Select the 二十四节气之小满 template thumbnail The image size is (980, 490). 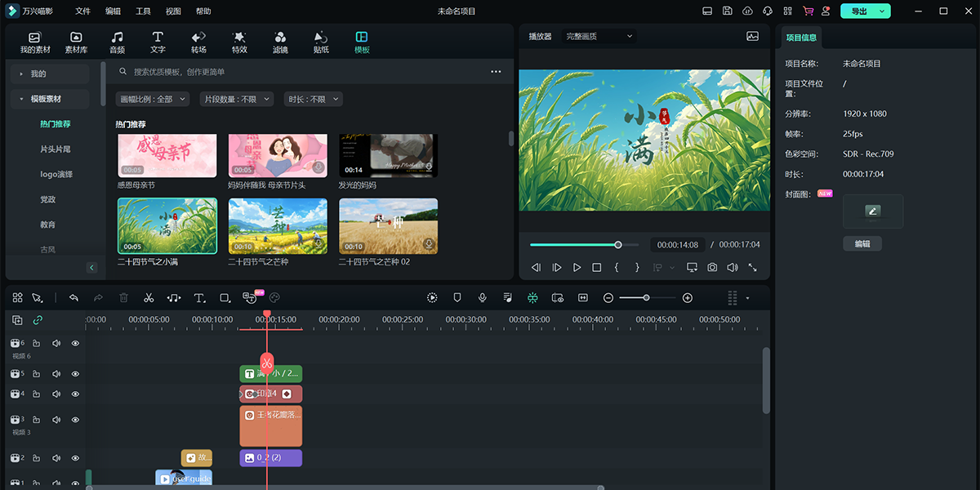click(167, 225)
